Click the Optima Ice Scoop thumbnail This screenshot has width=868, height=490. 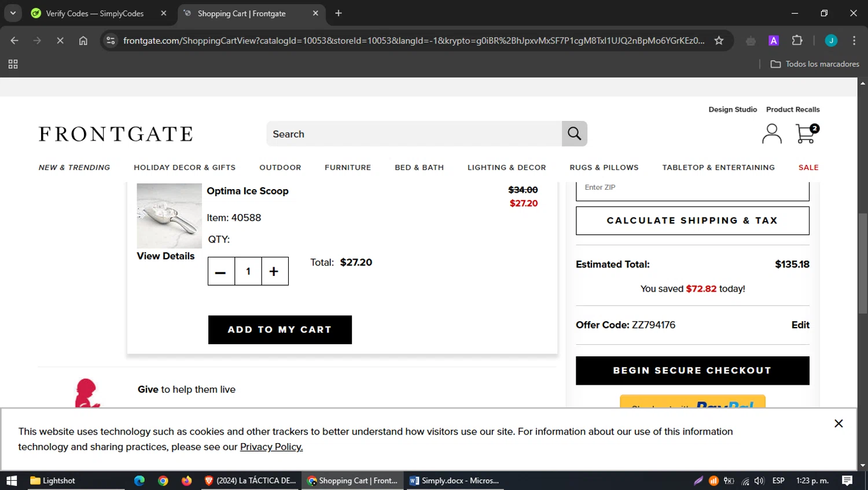[x=169, y=216]
